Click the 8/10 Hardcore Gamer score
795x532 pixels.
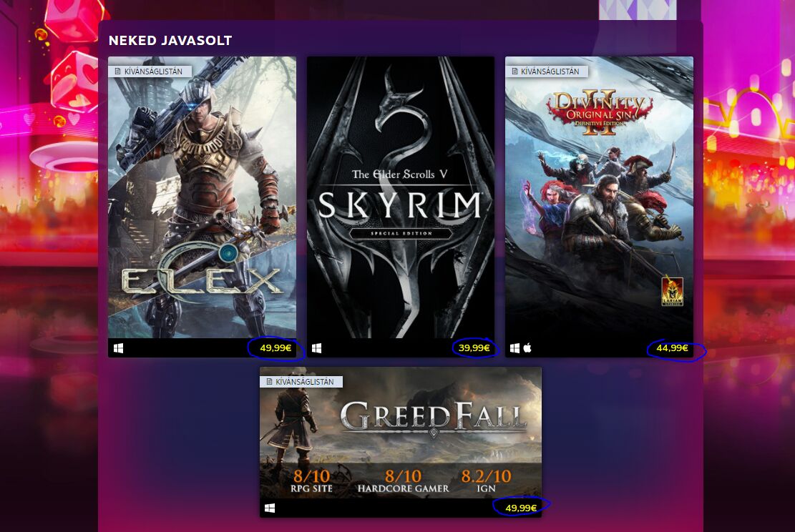tap(403, 481)
